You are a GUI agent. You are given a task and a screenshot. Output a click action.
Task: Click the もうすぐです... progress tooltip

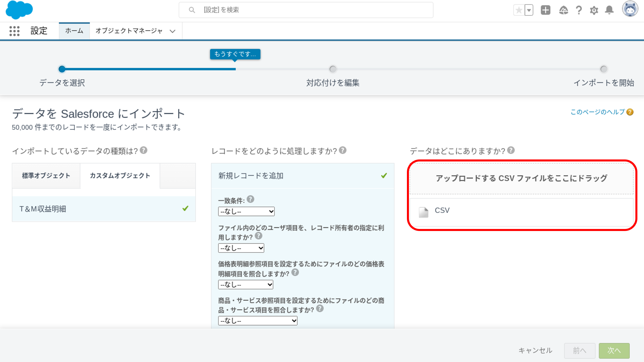235,54
